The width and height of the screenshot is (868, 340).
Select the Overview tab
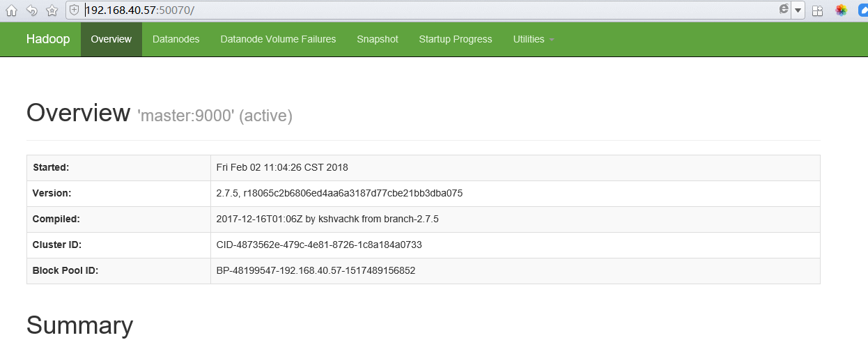tap(111, 39)
